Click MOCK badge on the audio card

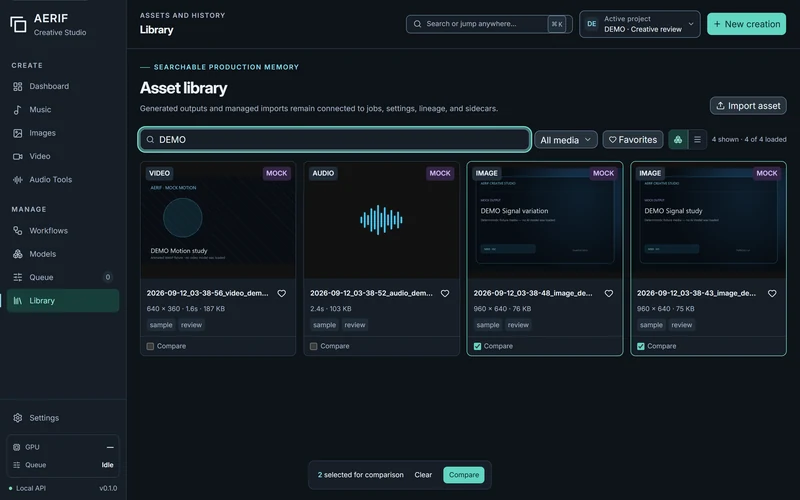[440, 173]
